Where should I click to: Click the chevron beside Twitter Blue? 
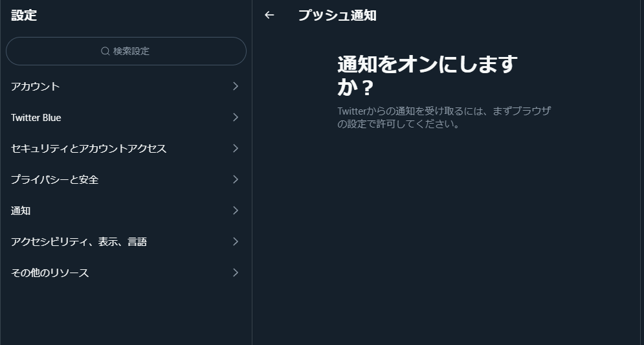[236, 117]
